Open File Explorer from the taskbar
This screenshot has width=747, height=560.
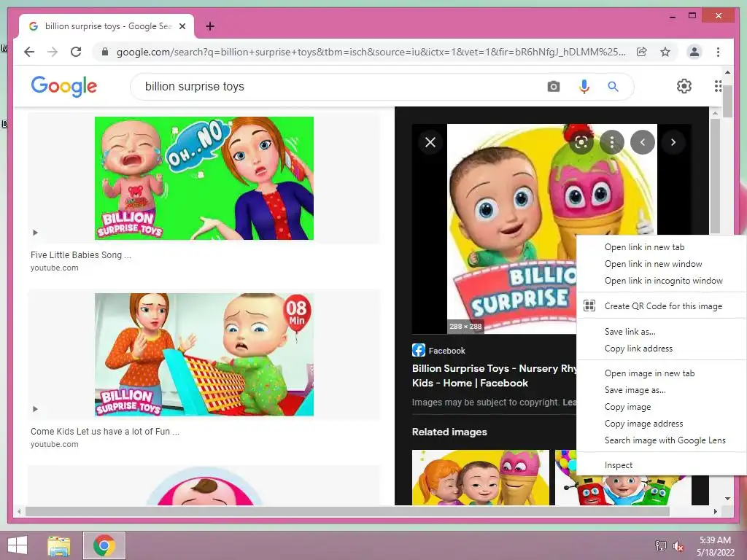[x=58, y=545]
